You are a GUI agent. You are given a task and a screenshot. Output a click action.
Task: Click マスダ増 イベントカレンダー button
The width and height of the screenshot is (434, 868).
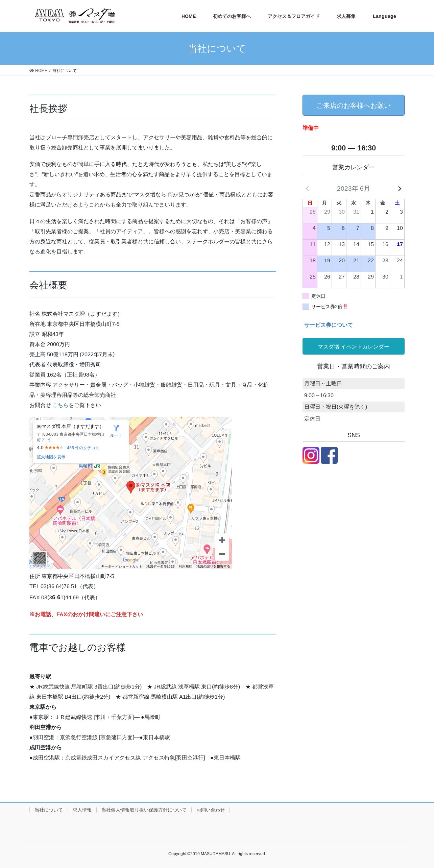coord(354,346)
